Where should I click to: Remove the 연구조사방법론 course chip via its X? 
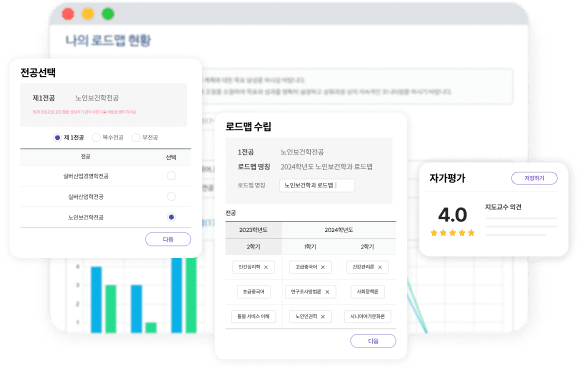[x=327, y=292]
